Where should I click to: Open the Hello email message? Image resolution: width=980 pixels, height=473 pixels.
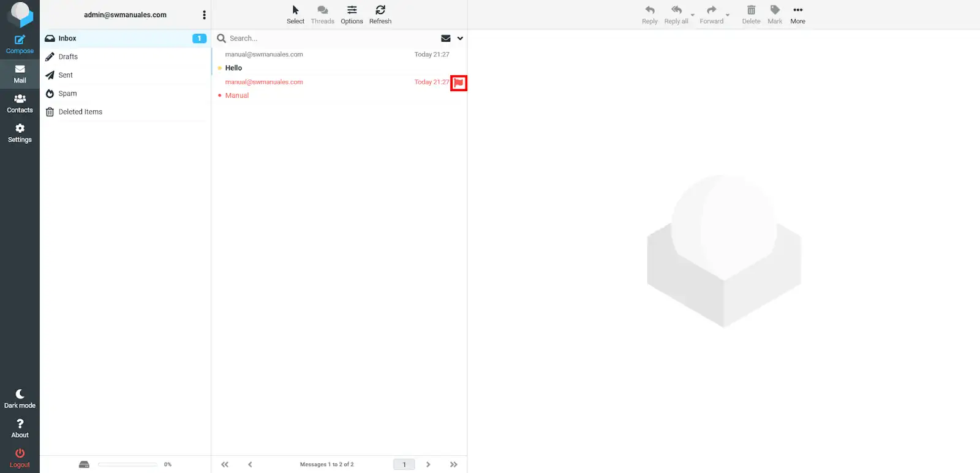click(x=233, y=68)
